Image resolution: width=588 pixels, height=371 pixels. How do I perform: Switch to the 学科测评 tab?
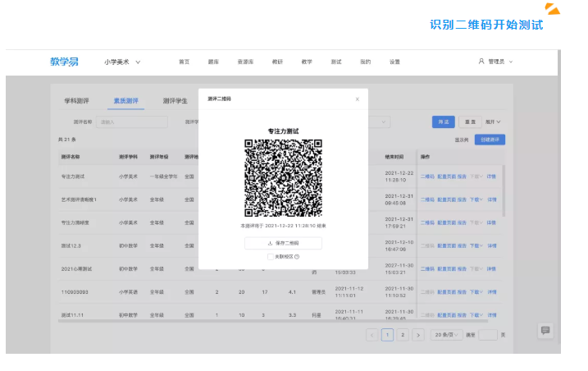77,101
